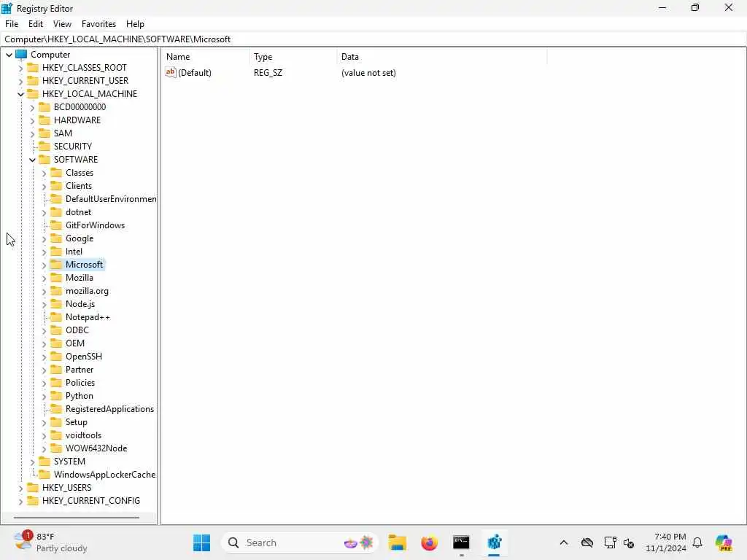This screenshot has height=560, width=747.
Task: Expand the SAM key
Action: tap(32, 134)
